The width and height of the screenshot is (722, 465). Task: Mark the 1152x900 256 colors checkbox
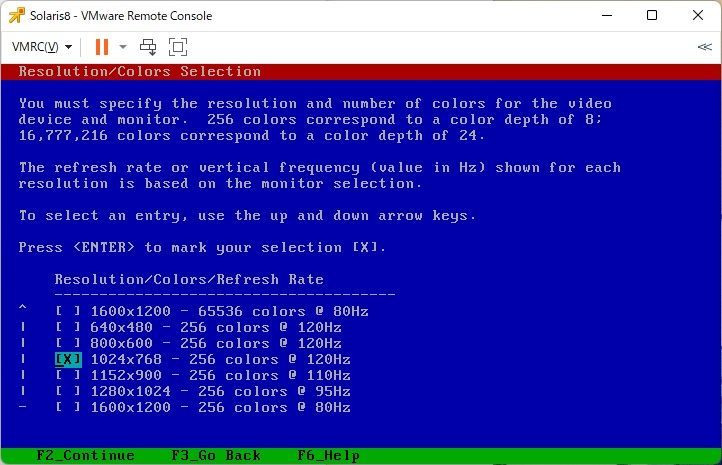(x=68, y=375)
